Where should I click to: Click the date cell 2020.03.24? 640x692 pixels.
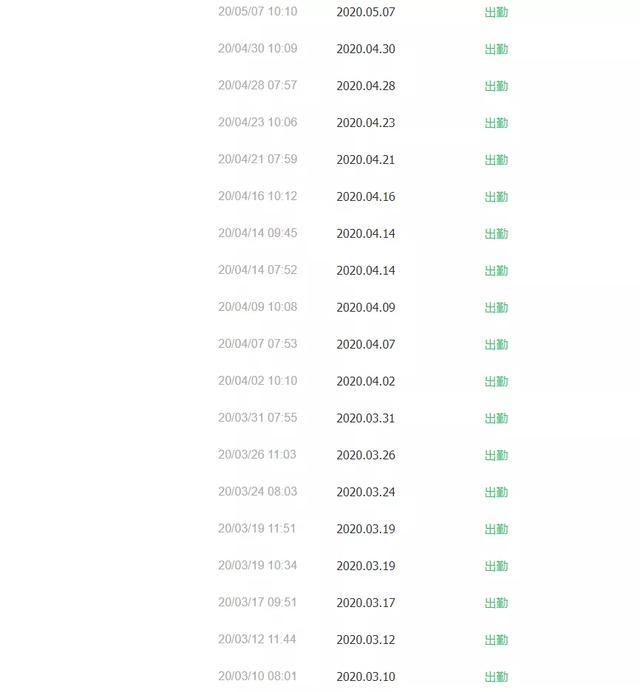click(365, 493)
